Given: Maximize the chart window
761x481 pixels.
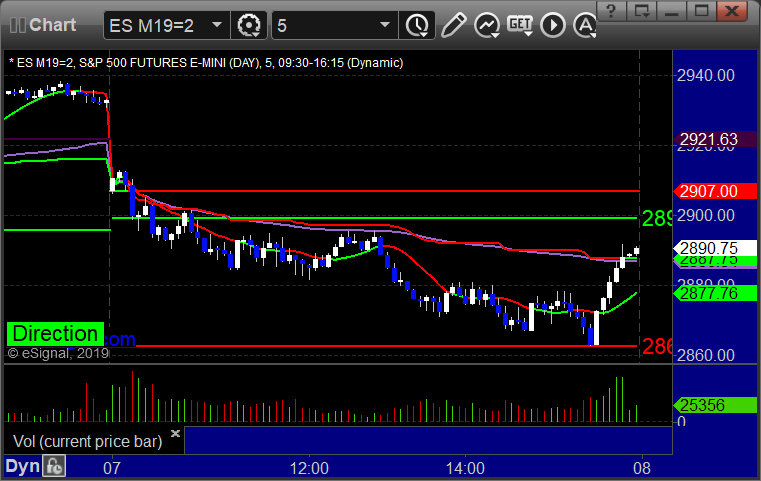Looking at the screenshot, I should [x=701, y=11].
